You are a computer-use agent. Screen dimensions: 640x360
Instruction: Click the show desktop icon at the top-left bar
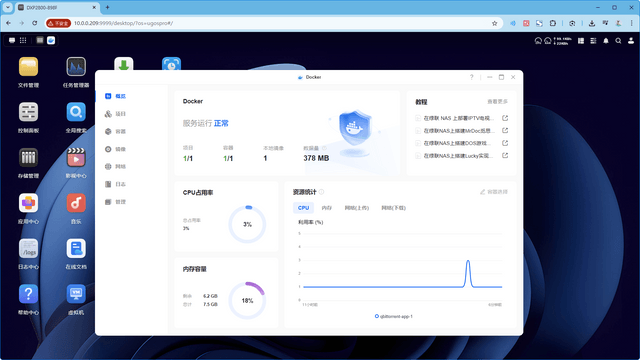point(12,40)
